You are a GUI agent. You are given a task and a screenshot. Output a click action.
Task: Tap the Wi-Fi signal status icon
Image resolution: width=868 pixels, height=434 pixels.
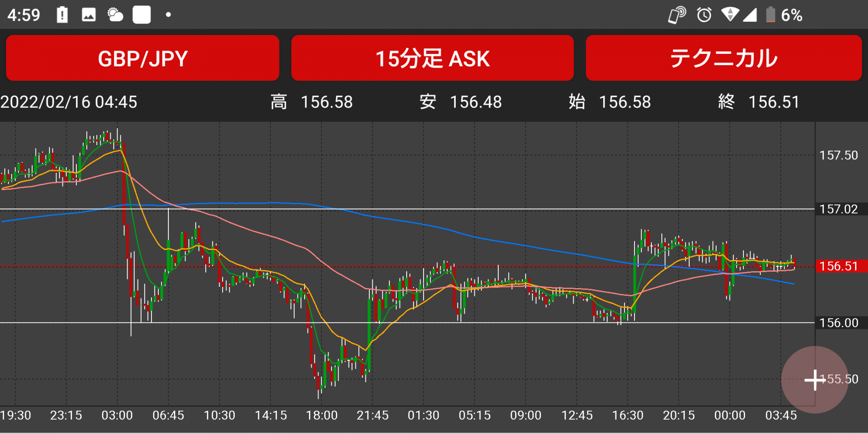click(730, 15)
